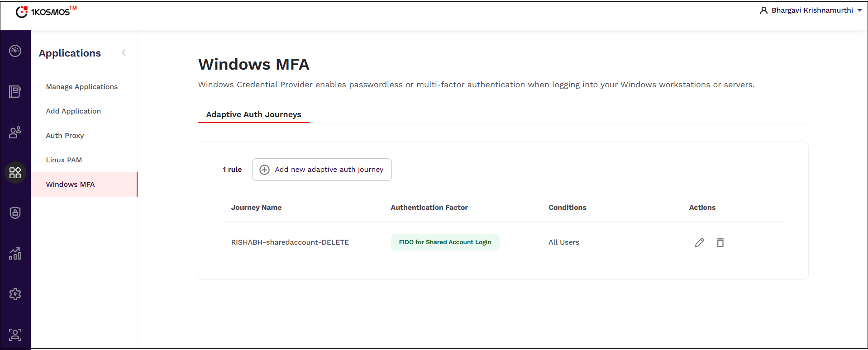Open the dashboard gauge icon in sidebar

click(15, 51)
